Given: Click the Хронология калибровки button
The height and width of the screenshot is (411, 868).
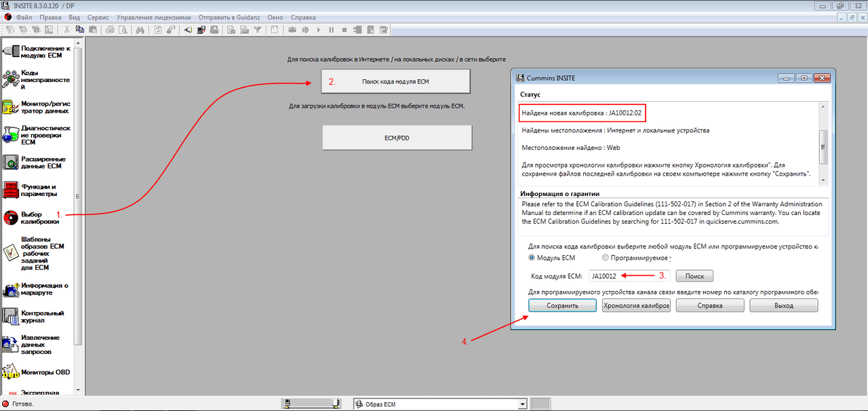Looking at the screenshot, I should (x=636, y=305).
